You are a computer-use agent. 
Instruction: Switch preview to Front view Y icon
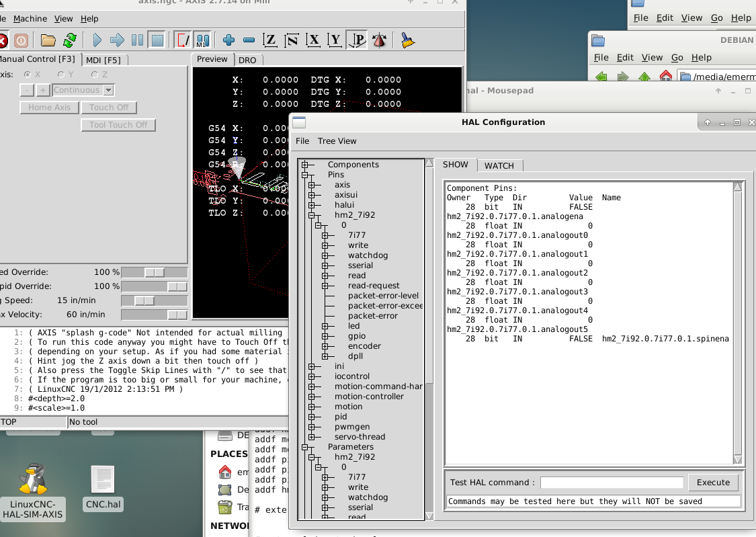point(335,40)
